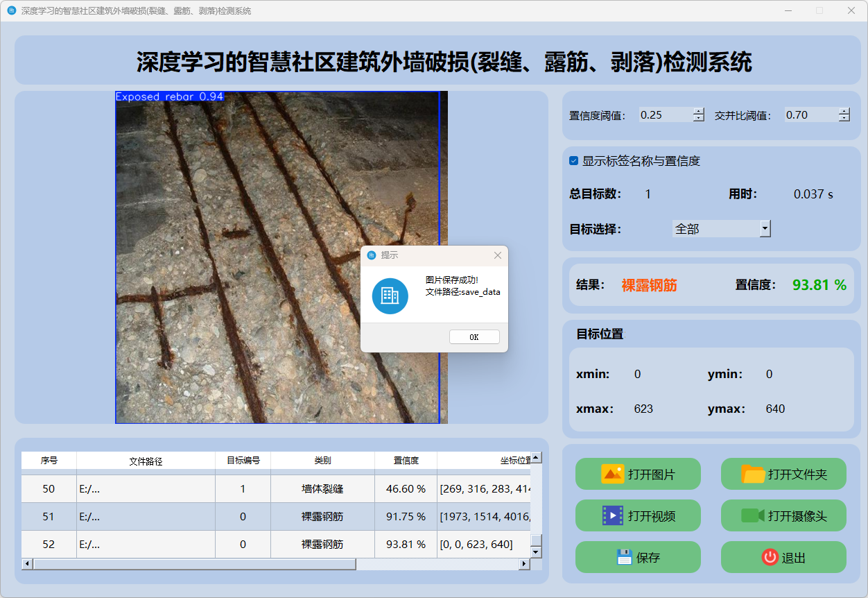This screenshot has width=868, height=598.
Task: Toggle the 显示标签名称与置信度 checkbox
Action: pos(573,161)
